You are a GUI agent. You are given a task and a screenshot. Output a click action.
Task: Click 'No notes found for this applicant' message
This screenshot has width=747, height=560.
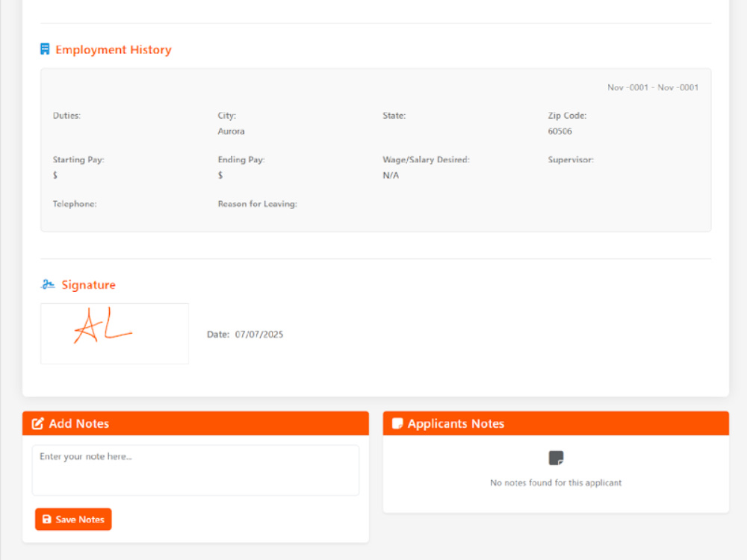tap(556, 482)
